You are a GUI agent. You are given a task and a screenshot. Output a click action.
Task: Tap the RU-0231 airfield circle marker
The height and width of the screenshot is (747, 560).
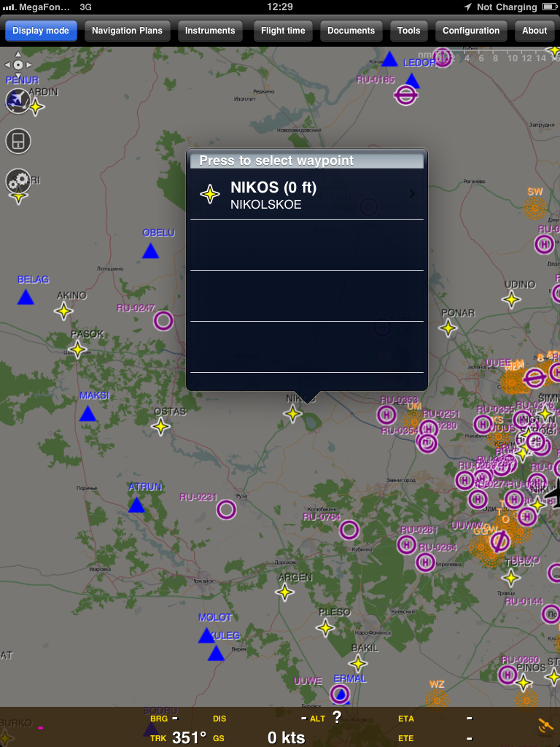coord(226,509)
